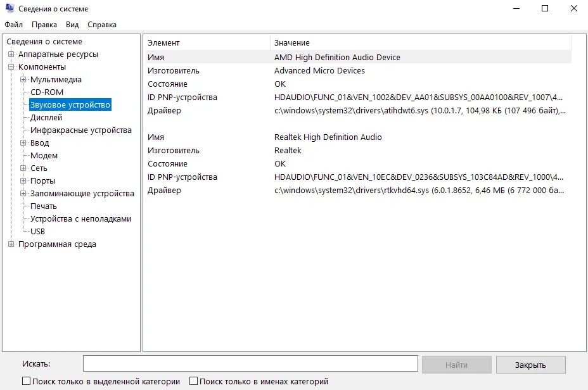The height and width of the screenshot is (390, 588).
Task: Click the VEN_1002 PNP device ID value
Action: pos(418,97)
